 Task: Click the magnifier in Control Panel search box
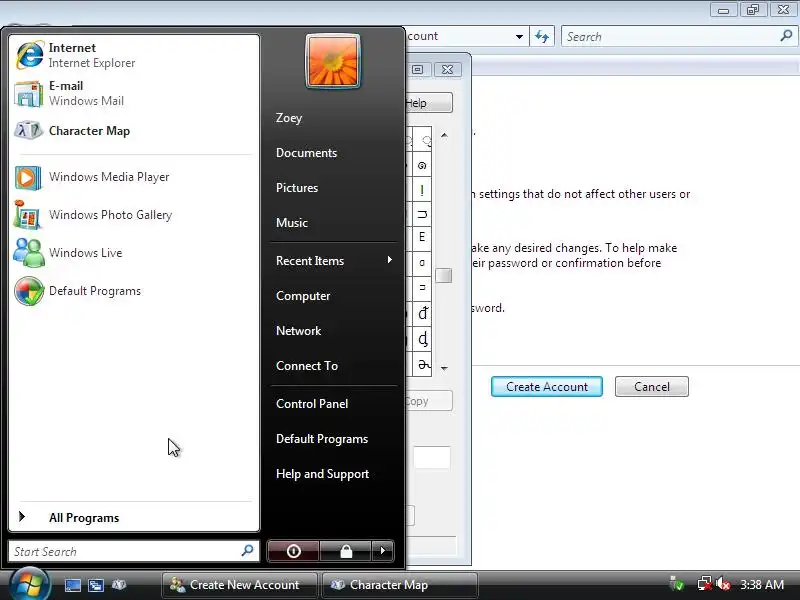(x=786, y=36)
